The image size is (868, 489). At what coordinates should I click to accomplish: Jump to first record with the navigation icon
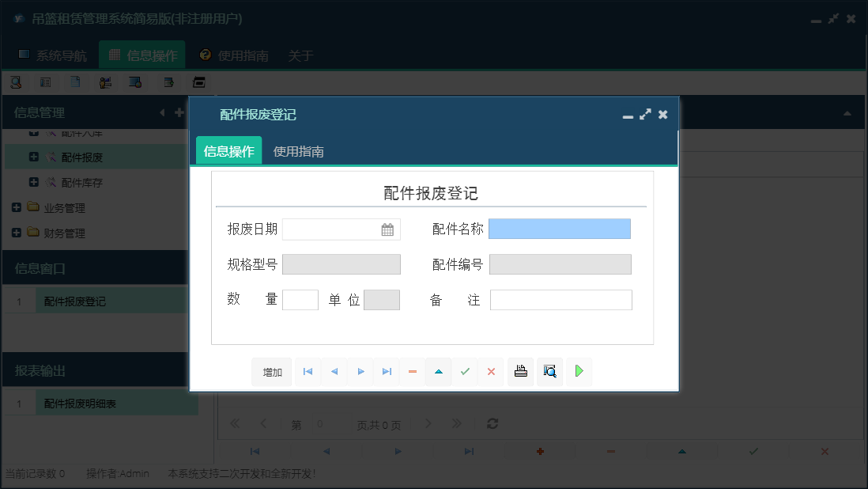[308, 371]
